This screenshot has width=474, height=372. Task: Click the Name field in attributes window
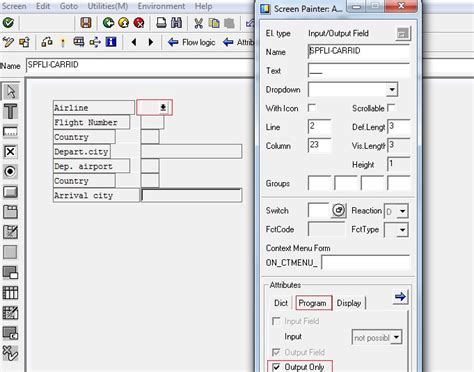(x=359, y=52)
